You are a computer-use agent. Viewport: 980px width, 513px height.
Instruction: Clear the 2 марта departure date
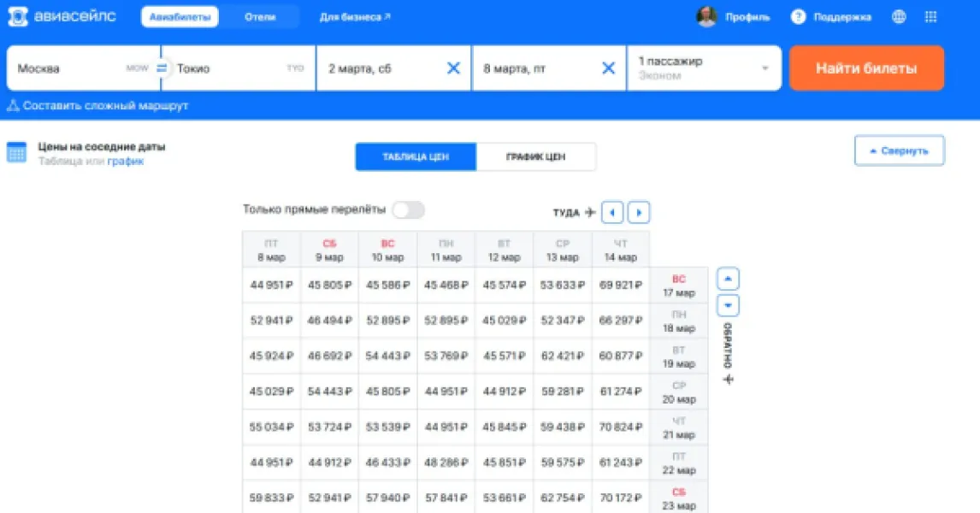454,68
